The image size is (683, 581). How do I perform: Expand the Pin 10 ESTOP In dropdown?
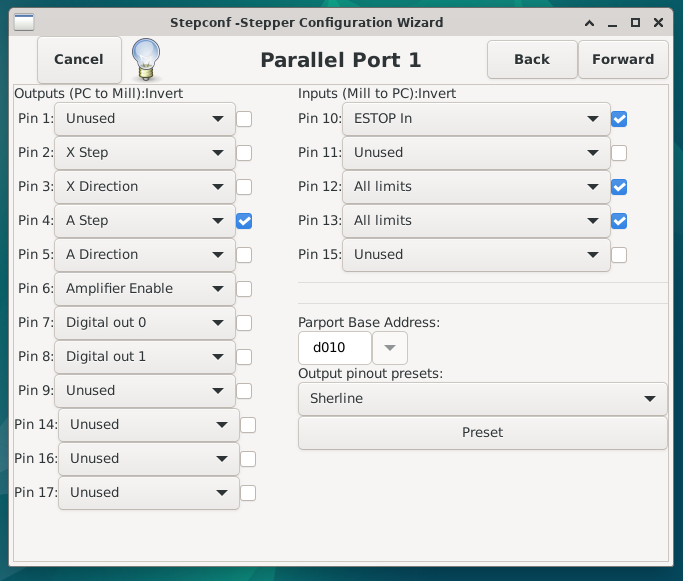476,119
